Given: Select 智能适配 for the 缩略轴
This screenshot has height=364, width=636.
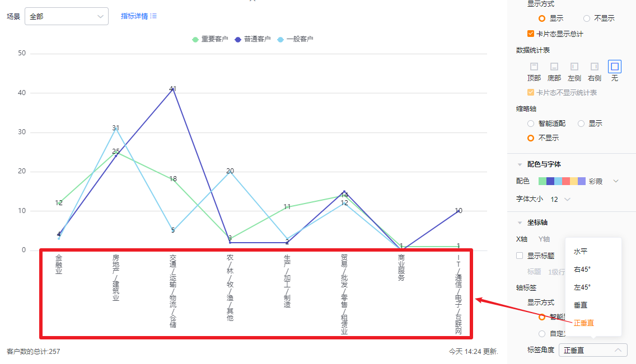Looking at the screenshot, I should [531, 124].
